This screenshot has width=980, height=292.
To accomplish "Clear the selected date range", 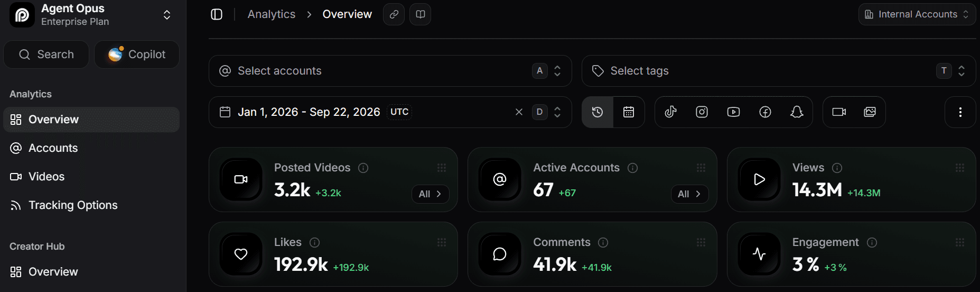I will [519, 112].
